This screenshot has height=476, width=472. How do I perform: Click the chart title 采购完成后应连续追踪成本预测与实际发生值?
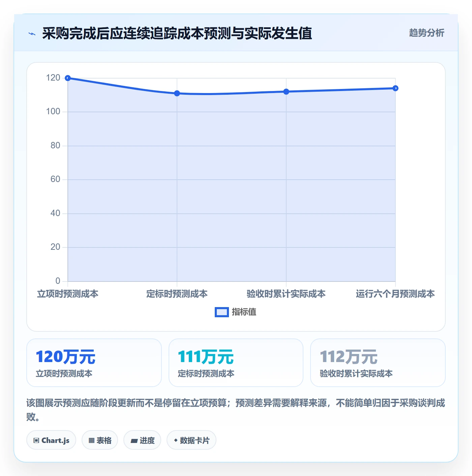177,33
